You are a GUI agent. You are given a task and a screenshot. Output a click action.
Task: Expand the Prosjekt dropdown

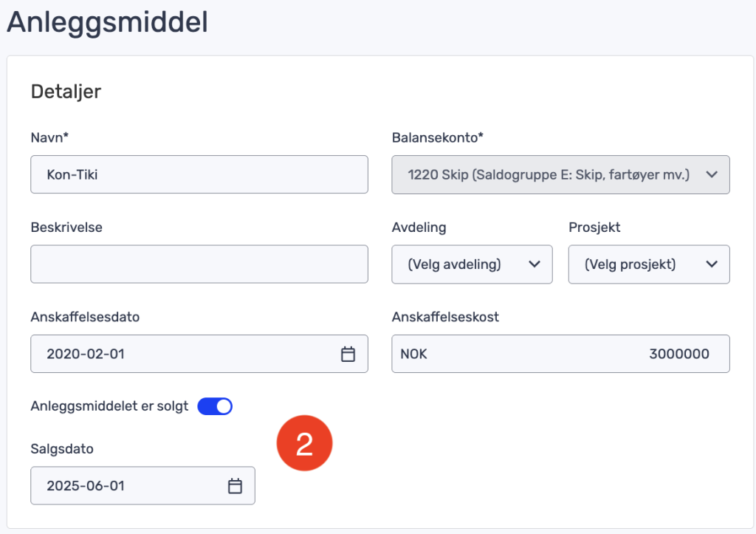[649, 264]
